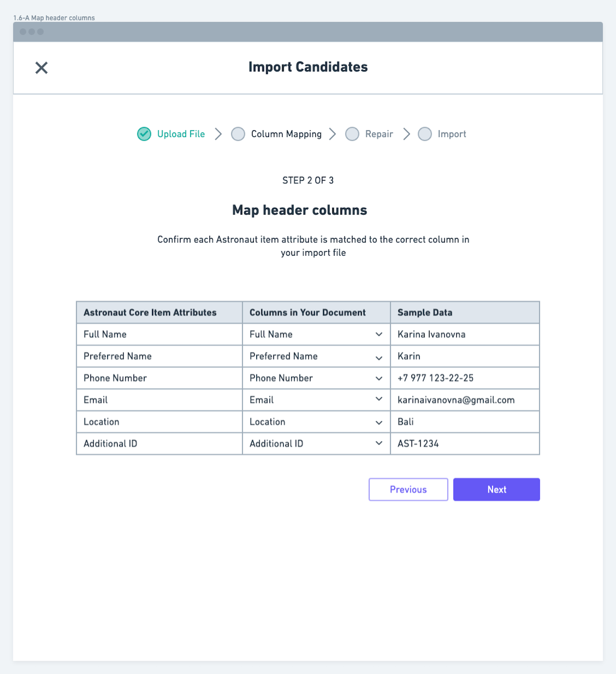The image size is (616, 674).
Task: Click the arrow between Upload File and Column Mapping
Action: 219,134
